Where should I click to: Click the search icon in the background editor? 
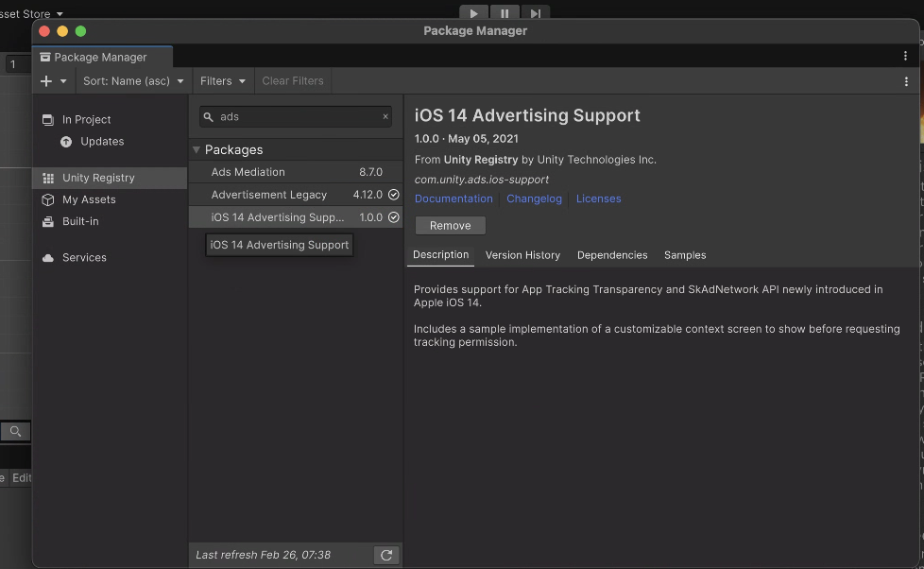point(15,432)
